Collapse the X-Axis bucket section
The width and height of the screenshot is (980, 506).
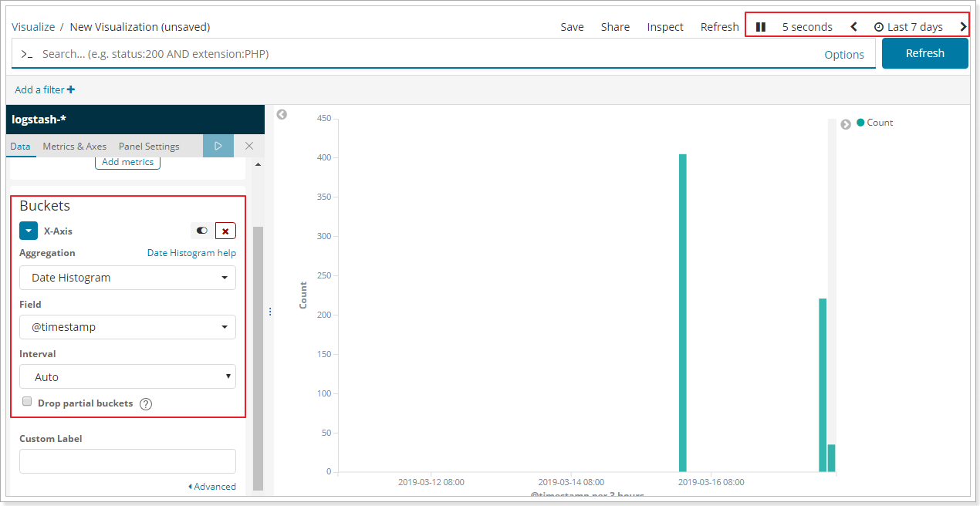pyautogui.click(x=29, y=231)
